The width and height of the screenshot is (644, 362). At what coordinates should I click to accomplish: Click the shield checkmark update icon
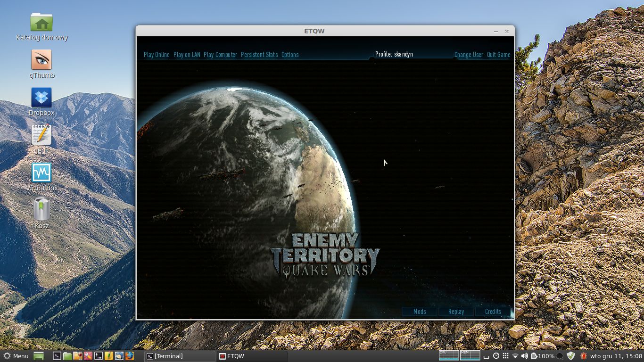coord(571,356)
